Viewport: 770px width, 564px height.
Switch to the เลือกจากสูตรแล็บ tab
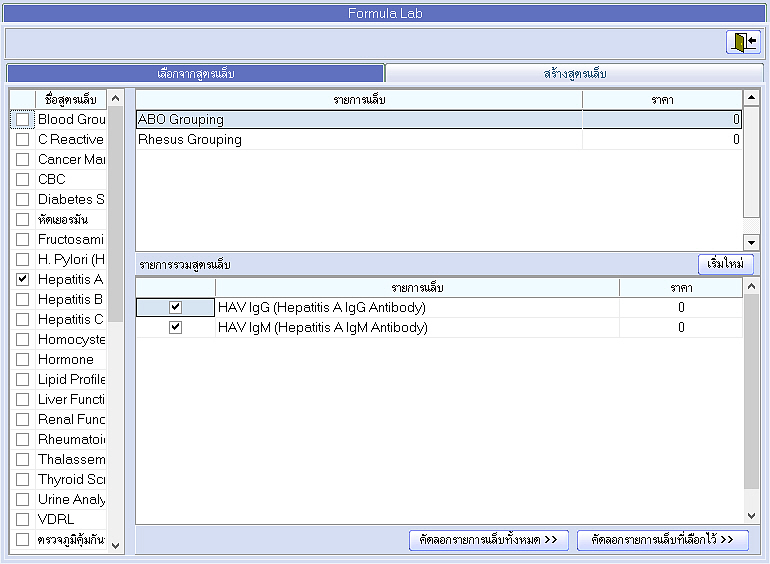[195, 74]
